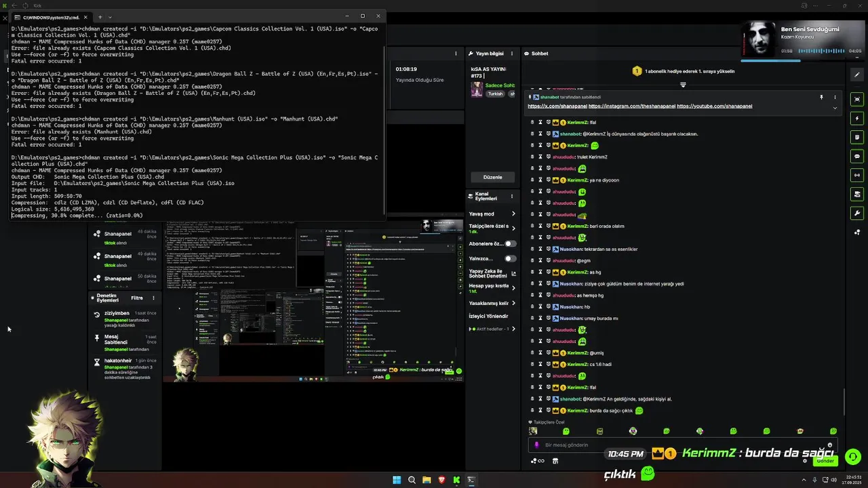The width and height of the screenshot is (868, 488).
Task: Click the note page icon in right sidebar
Action: click(857, 137)
